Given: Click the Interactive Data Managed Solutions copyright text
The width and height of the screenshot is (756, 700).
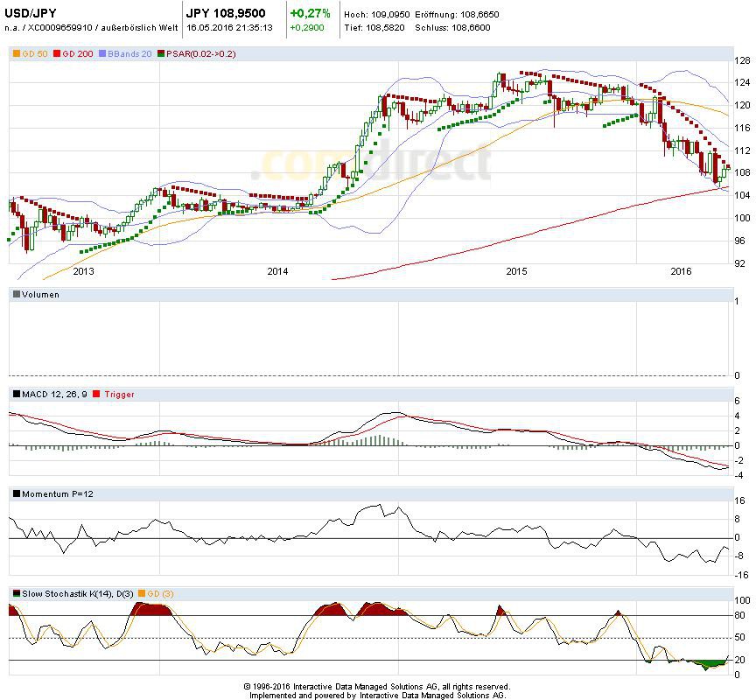Looking at the screenshot, I should 377,687.
